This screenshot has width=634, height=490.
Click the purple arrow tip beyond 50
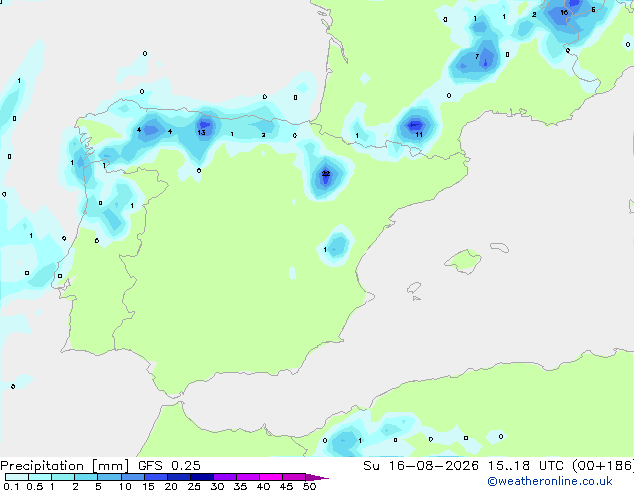(317, 477)
